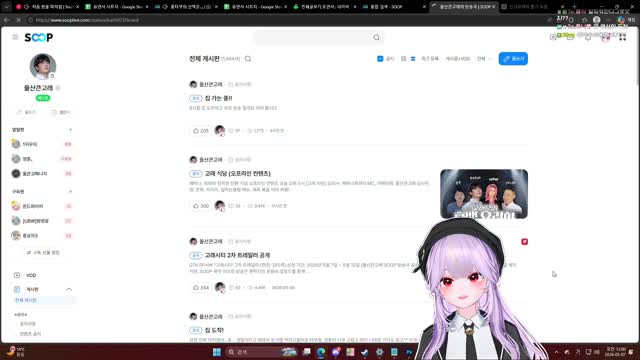Image resolution: width=640 pixels, height=360 pixels.
Task: Click the 게시판 sidebar menu item
Action: point(32,289)
